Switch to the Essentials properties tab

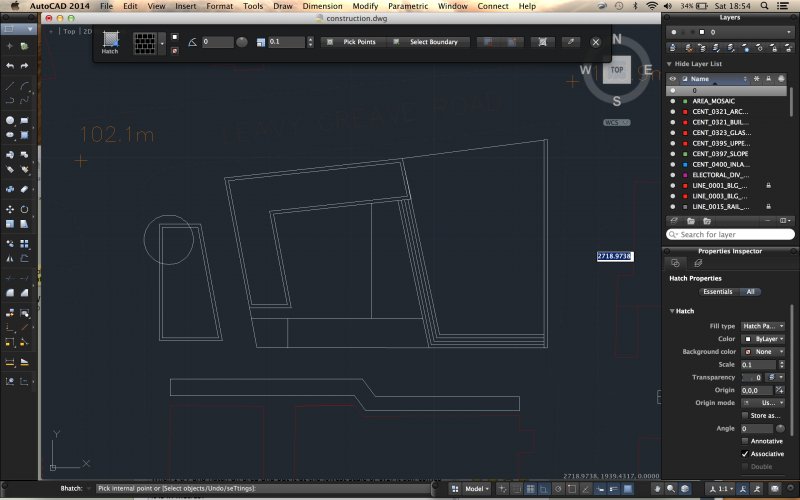coord(718,292)
